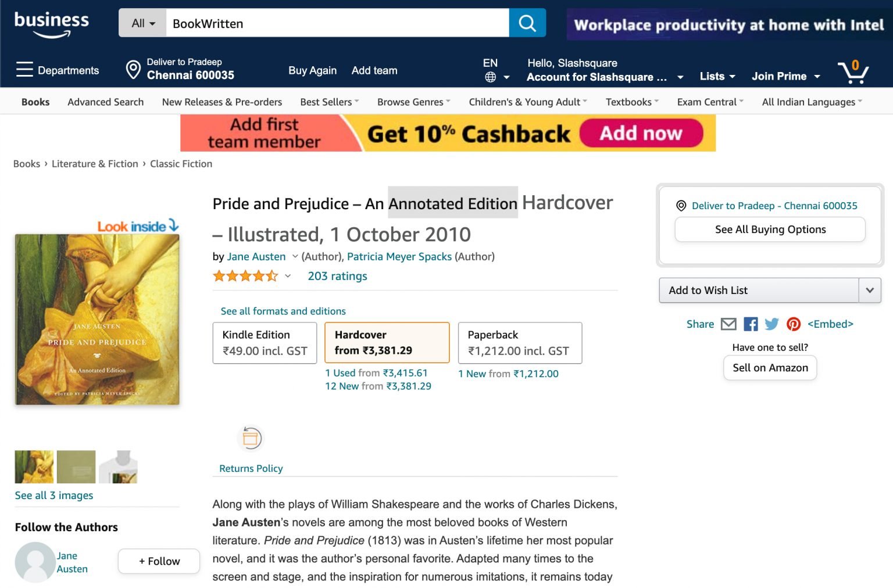Screen dimensions: 893x588
Task: Open the Add to Wish List dropdown arrow
Action: 869,290
